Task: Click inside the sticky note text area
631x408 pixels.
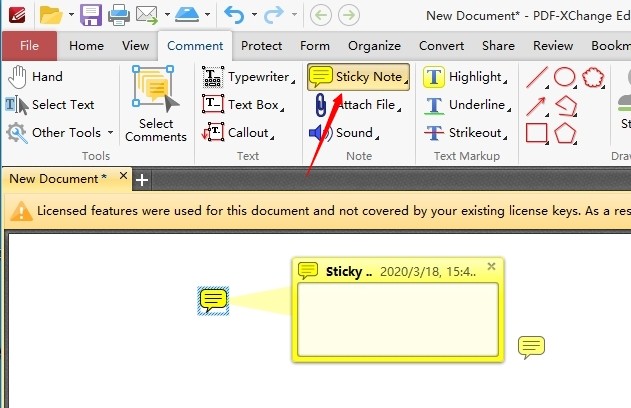Action: pos(398,319)
